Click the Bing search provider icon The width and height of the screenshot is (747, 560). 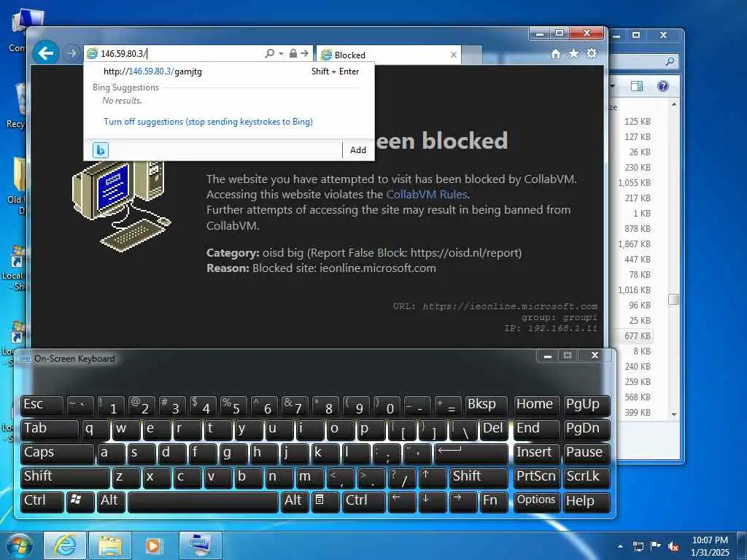pyautogui.click(x=101, y=150)
